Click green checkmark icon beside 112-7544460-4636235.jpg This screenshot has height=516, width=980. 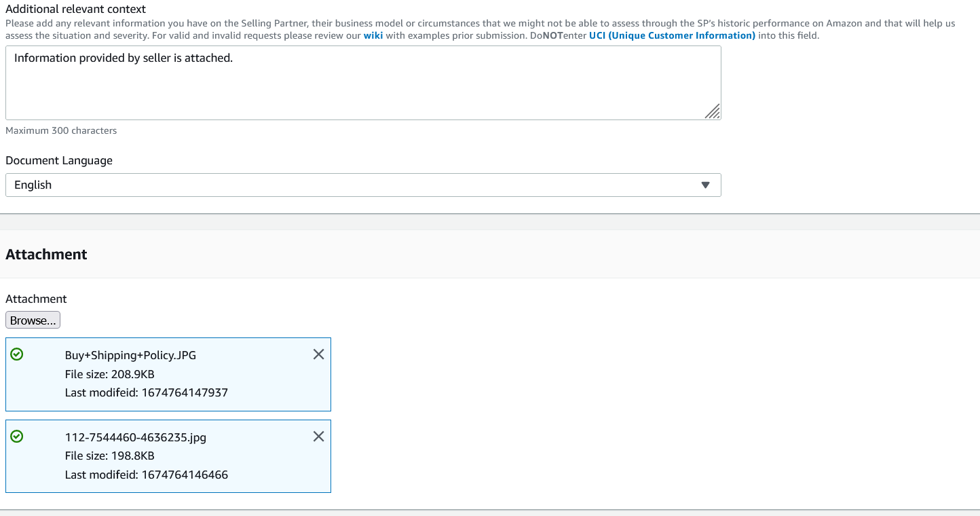point(17,436)
